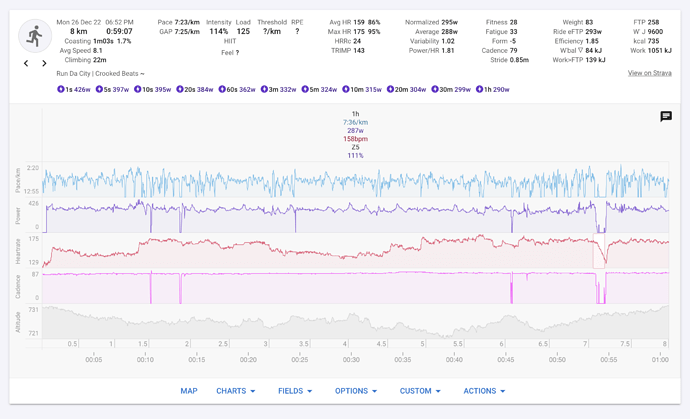
Task: Click the Cadence chart axis label
Action: pos(18,287)
